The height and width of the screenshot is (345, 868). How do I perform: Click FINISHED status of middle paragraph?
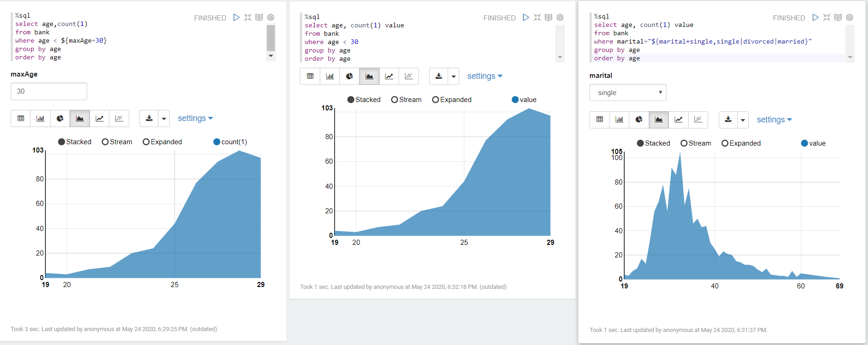tap(499, 18)
